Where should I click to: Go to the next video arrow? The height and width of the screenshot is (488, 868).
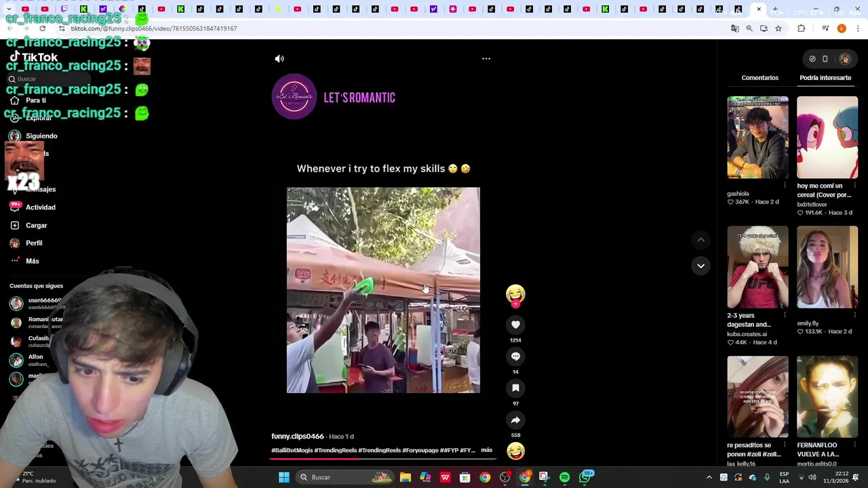[701, 266]
